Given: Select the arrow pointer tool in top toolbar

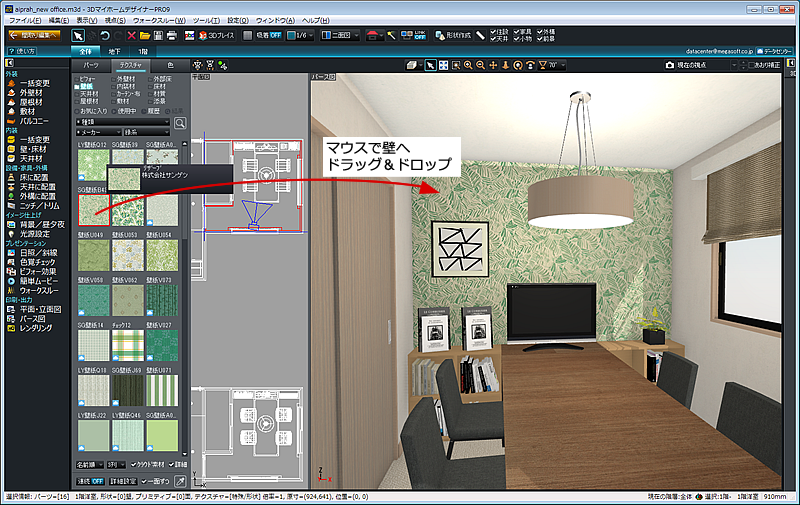Looking at the screenshot, I should pos(74,35).
